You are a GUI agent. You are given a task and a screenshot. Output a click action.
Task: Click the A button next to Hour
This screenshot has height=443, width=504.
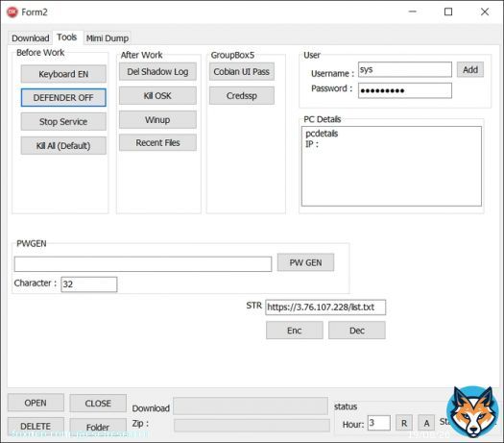click(x=426, y=423)
